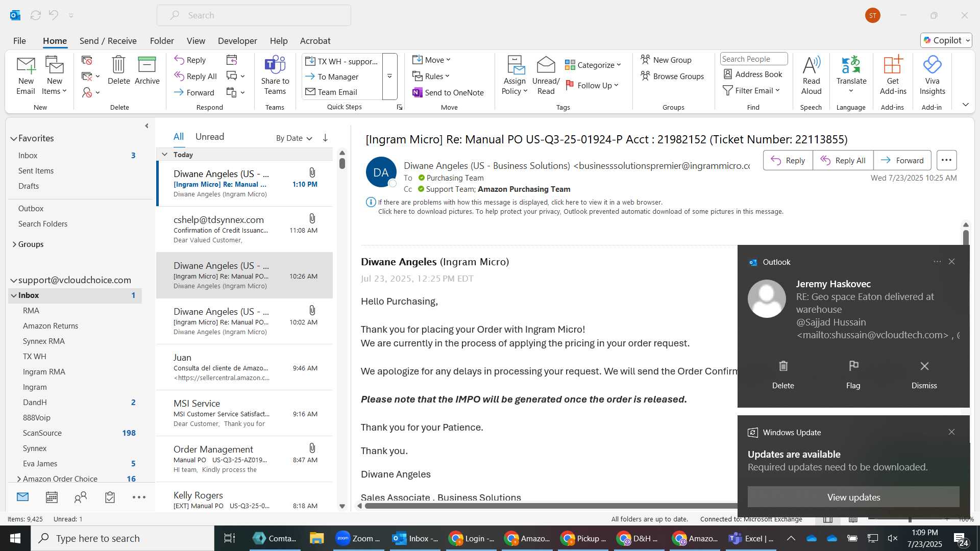Collapse the Today message group

(x=164, y=155)
